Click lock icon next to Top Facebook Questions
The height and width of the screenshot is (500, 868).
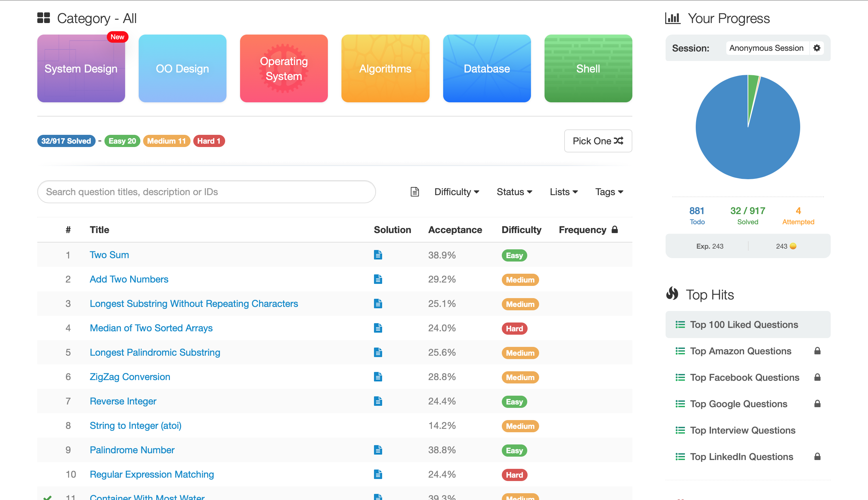point(817,377)
